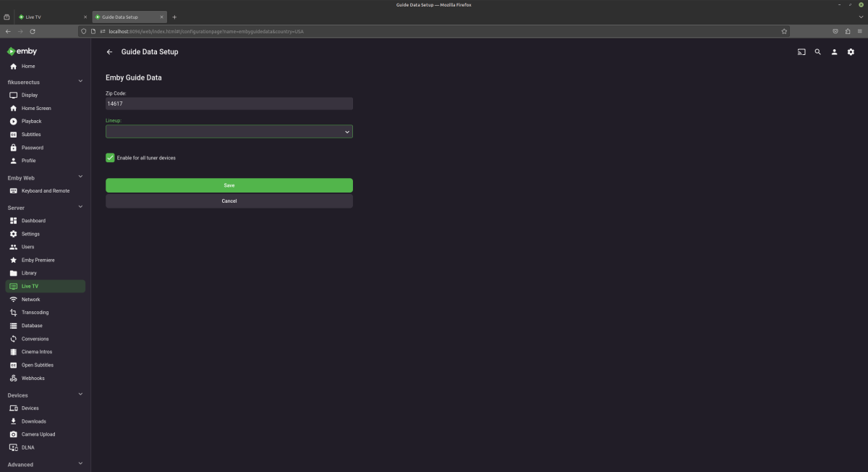The image size is (868, 472).
Task: Click the cast icon in the header
Action: coord(801,51)
